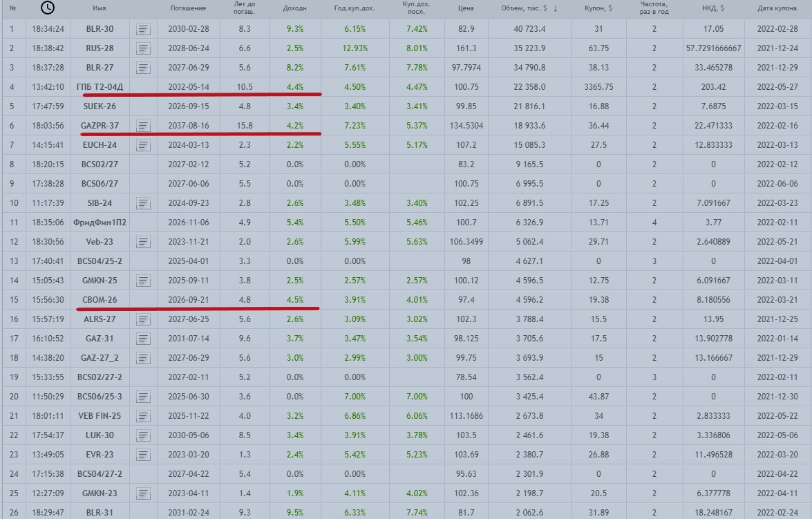
Task: Open details icon for Veb-23
Action: 144,242
